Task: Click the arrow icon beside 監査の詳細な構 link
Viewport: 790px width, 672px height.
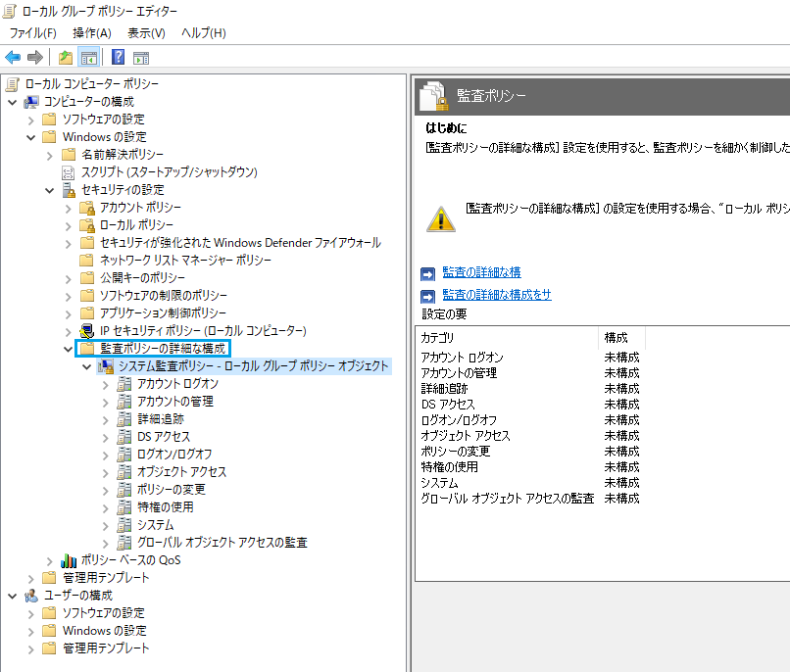Action: (x=427, y=274)
